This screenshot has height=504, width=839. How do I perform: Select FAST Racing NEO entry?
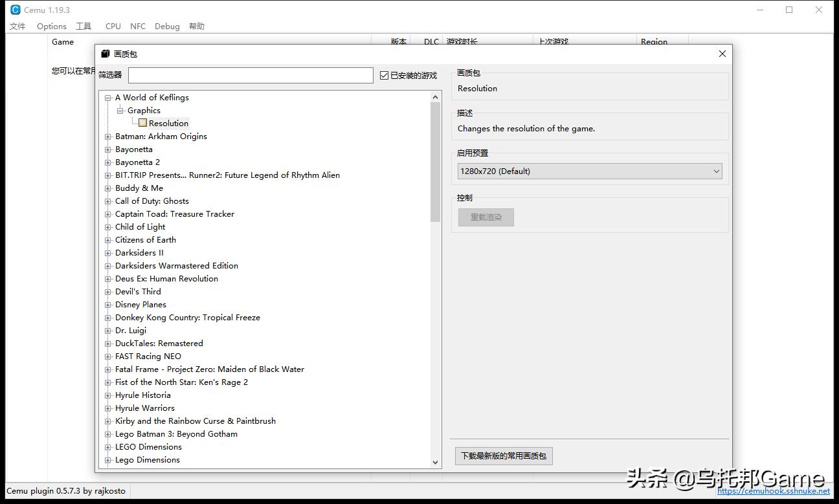pyautogui.click(x=148, y=356)
